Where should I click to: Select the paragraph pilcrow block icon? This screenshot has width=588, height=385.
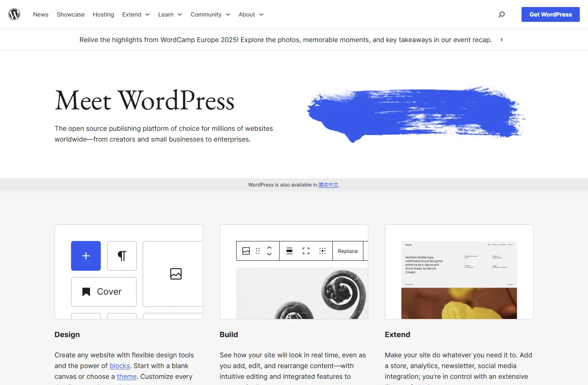(x=122, y=256)
